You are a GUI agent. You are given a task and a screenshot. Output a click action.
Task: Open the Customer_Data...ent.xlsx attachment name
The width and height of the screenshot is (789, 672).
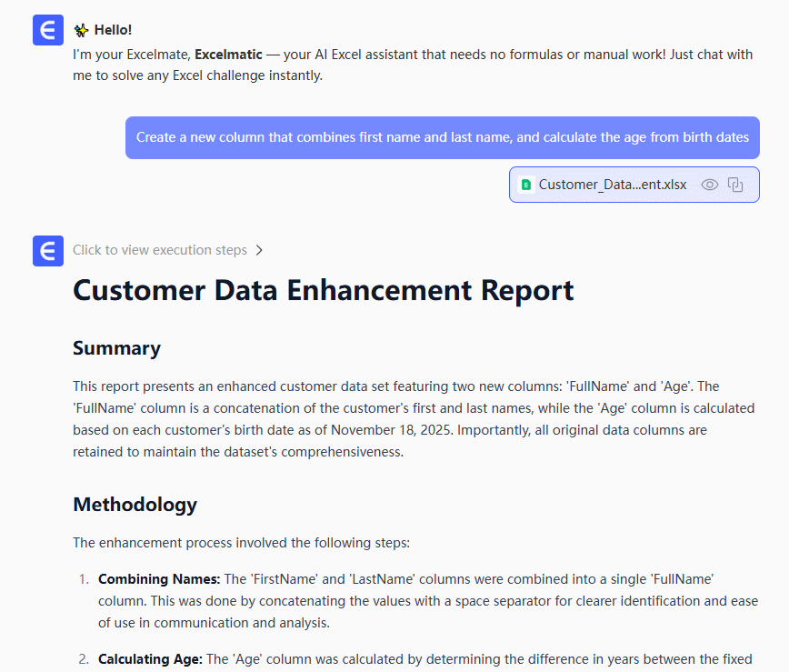pyautogui.click(x=613, y=185)
